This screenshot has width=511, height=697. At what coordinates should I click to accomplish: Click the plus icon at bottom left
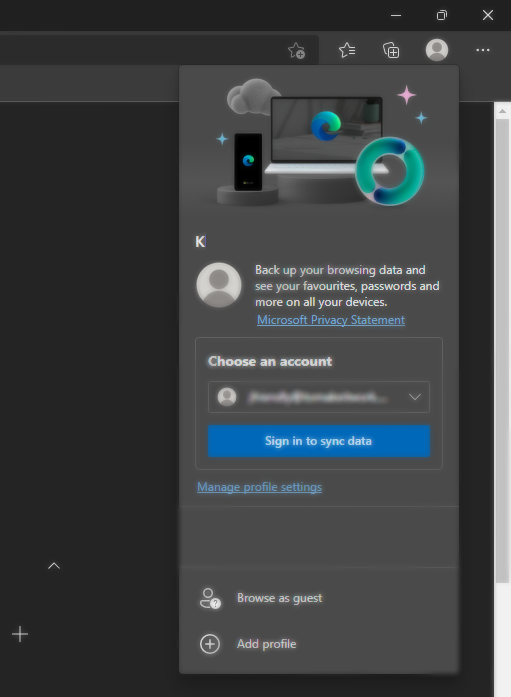point(20,634)
